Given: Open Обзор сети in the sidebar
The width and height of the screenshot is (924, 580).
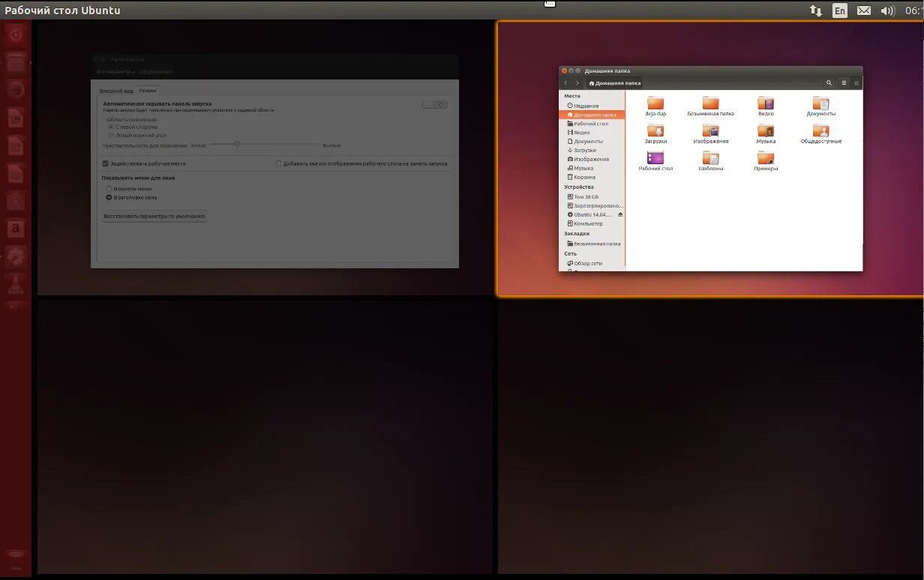Looking at the screenshot, I should [592, 264].
